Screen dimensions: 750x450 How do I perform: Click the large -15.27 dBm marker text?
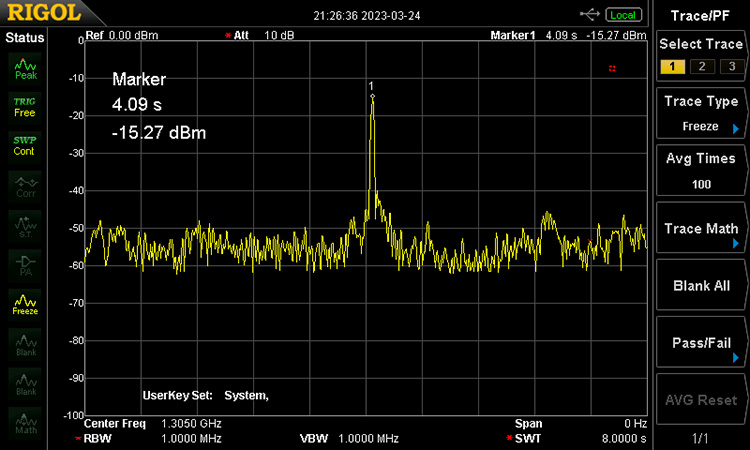[159, 132]
